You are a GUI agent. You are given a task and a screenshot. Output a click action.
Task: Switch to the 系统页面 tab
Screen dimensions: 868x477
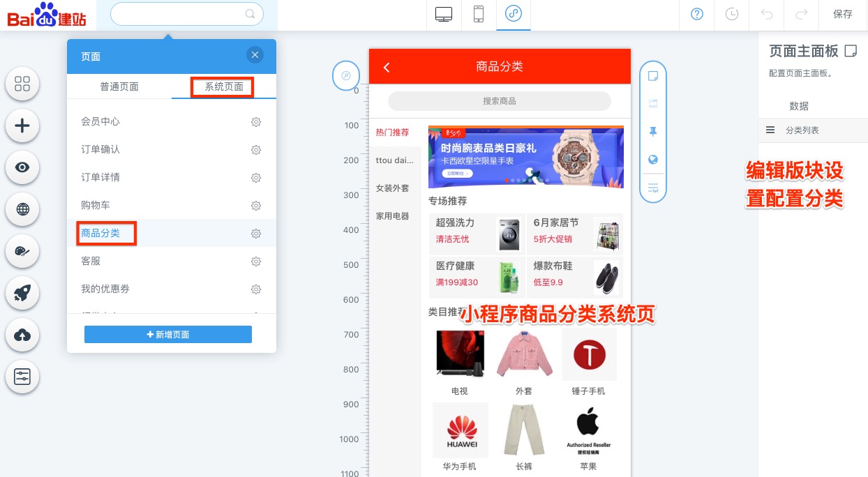tap(223, 87)
